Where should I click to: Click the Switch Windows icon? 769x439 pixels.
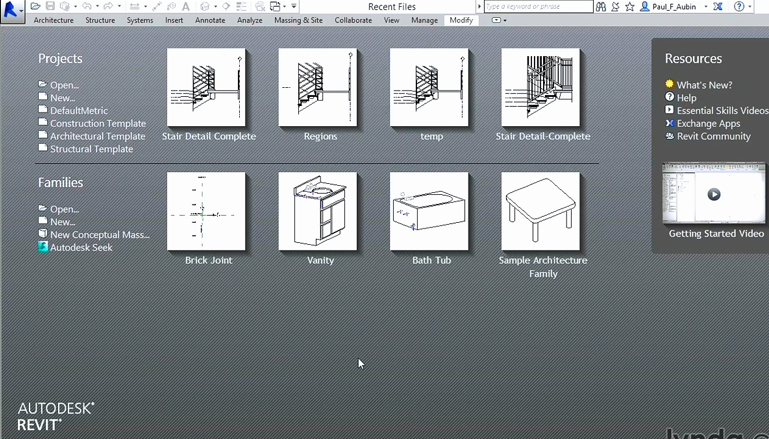point(275,6)
